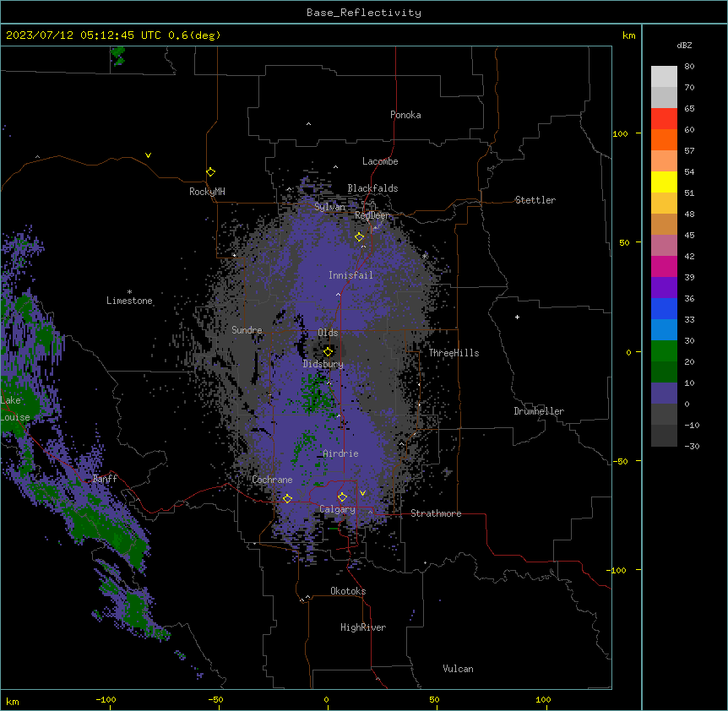Click the Sundre label
This screenshot has height=711, width=728.
tap(247, 330)
